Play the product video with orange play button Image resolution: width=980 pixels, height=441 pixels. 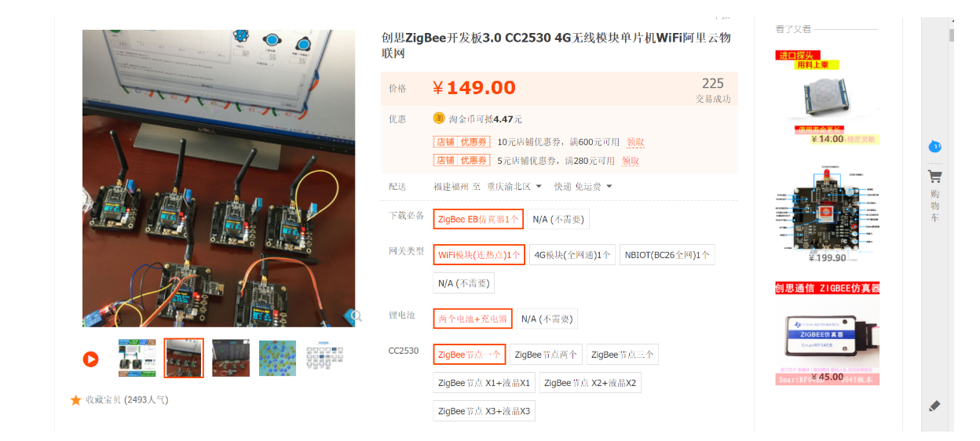pos(91,359)
